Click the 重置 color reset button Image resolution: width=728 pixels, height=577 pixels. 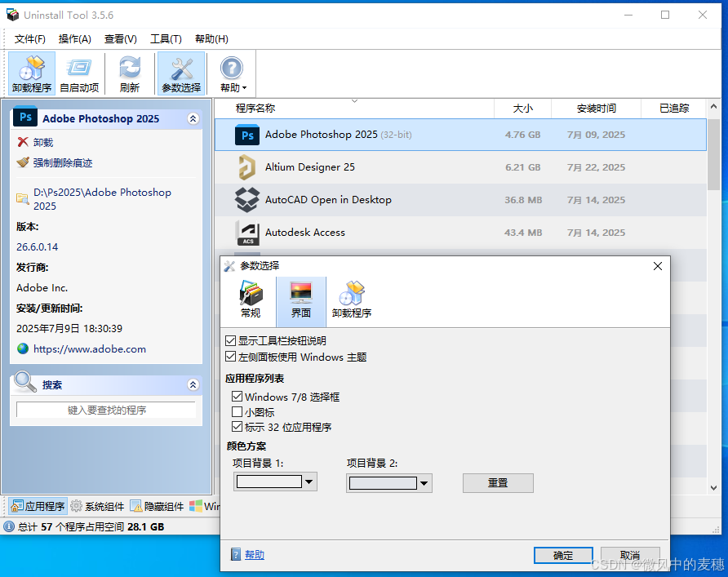pyautogui.click(x=498, y=483)
